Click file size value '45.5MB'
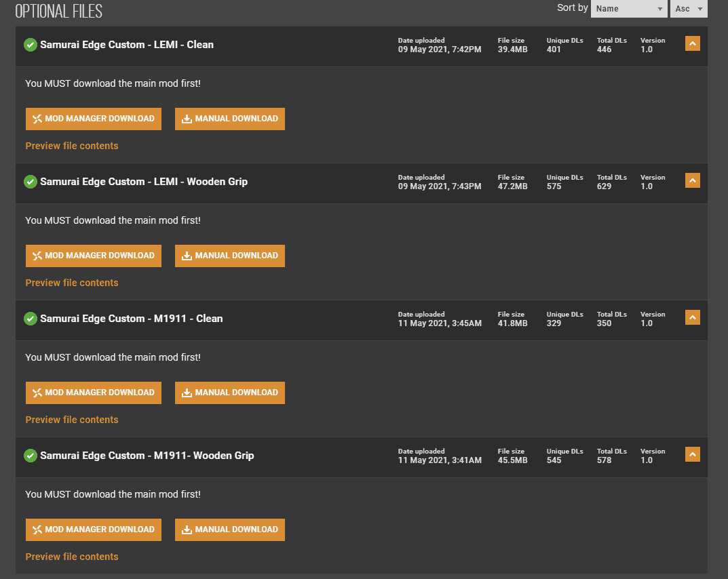The height and width of the screenshot is (579, 728). tap(512, 460)
